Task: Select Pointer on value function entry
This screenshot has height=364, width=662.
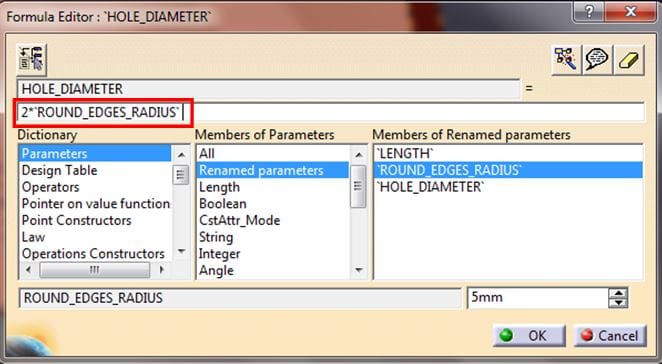Action: [95, 204]
